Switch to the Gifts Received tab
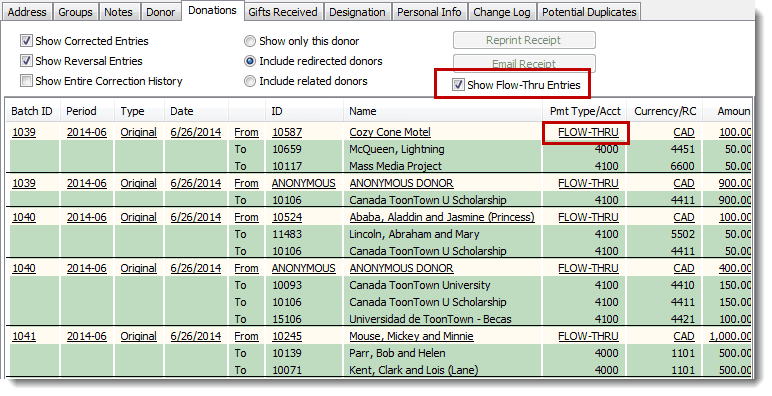772x396 pixels. 283,12
